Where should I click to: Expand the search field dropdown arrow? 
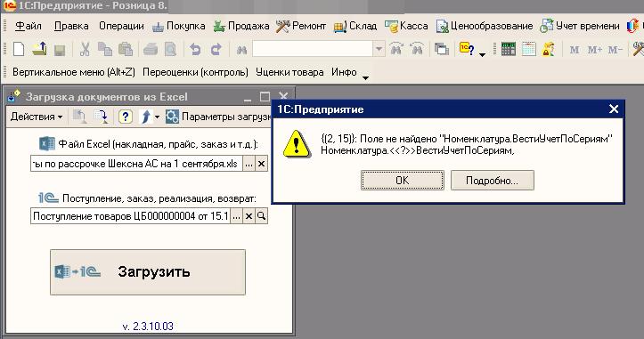pyautogui.click(x=379, y=49)
